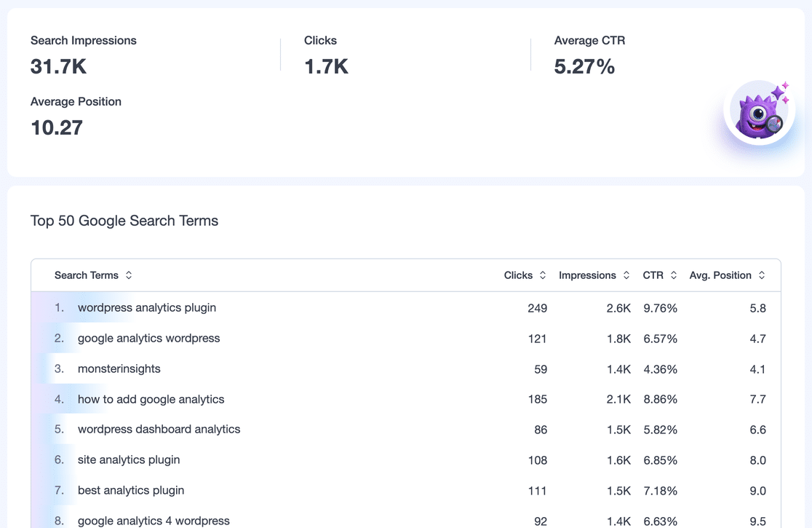This screenshot has height=528, width=812.
Task: Click the Clicks column header label
Action: coord(518,275)
